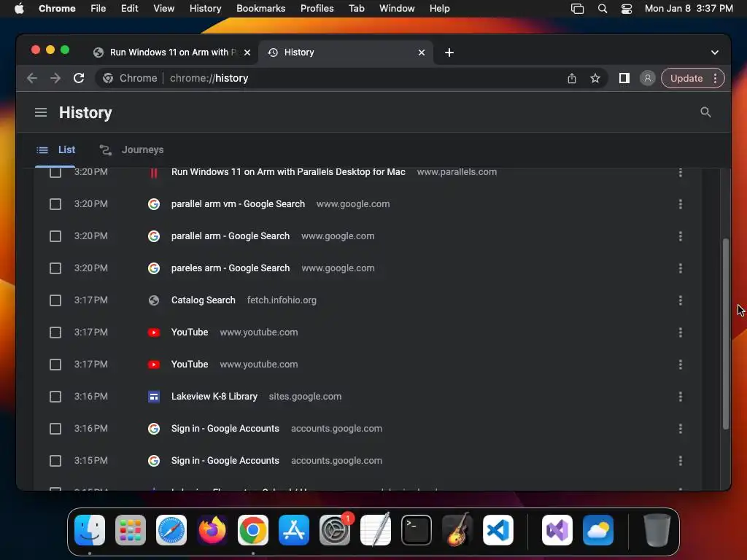Open Terminal from the dock
This screenshot has width=747, height=560.
[417, 530]
